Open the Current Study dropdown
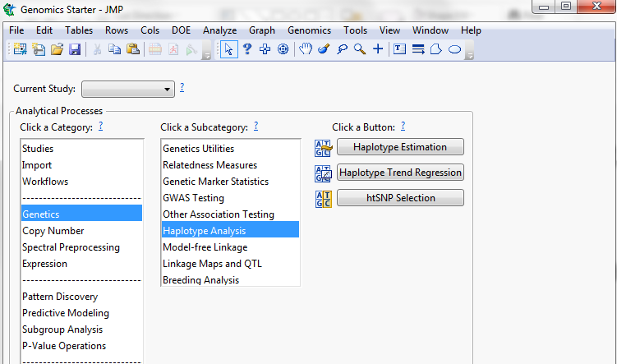Image resolution: width=617 pixels, height=364 pixels. coord(128,90)
